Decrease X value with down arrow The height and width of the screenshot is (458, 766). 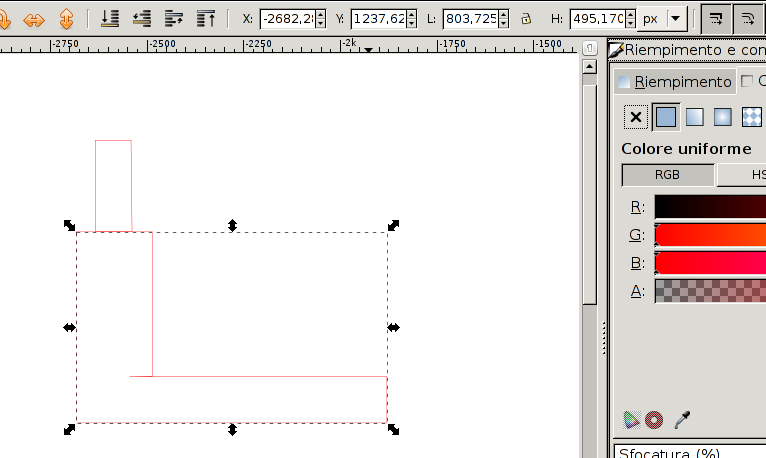coord(320,23)
